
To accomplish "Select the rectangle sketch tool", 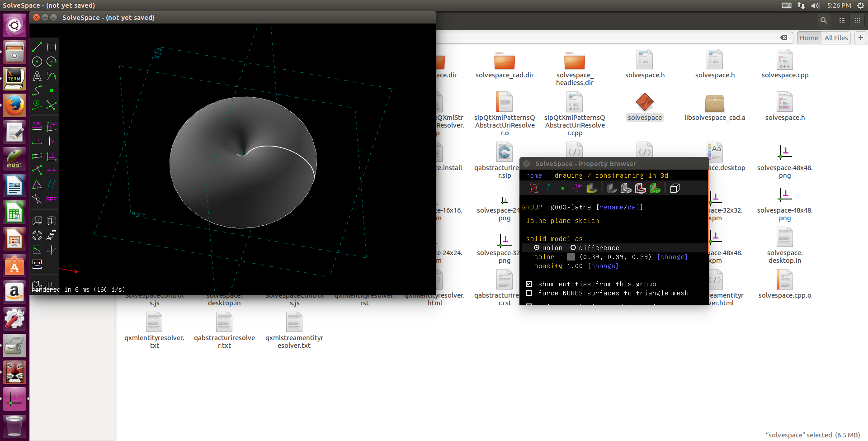I will pyautogui.click(x=52, y=47).
